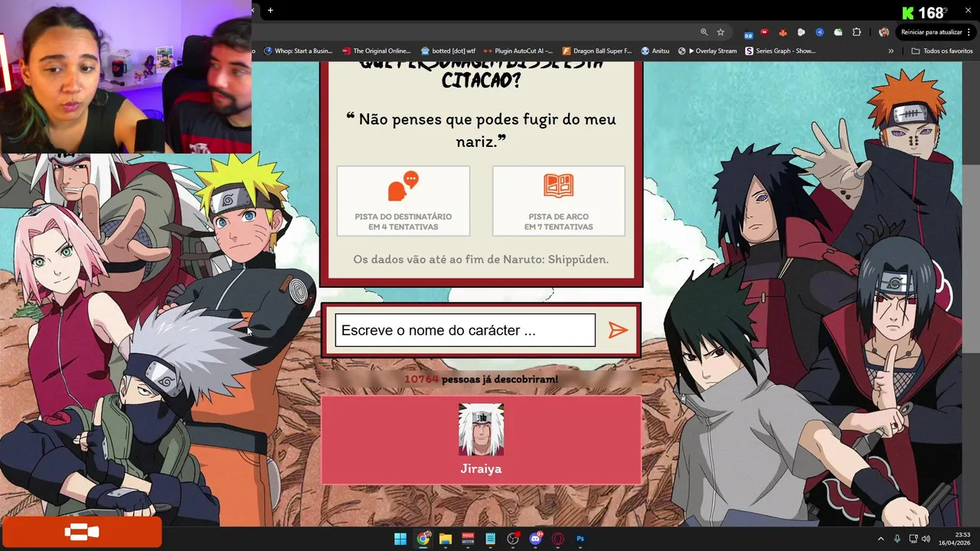Click the arc hint open-book card
The width and height of the screenshot is (980, 551).
559,201
